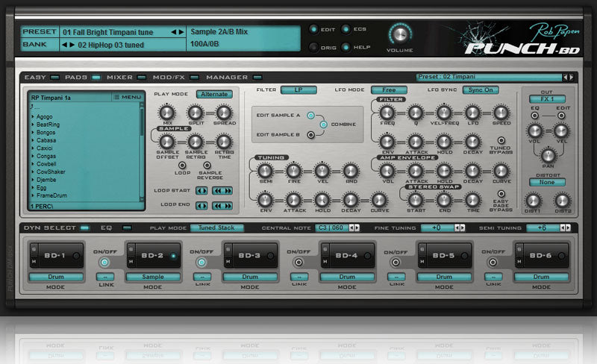The image size is (597, 364).
Task: Open BD-1 Drum mode dropdown
Action: [x=56, y=277]
